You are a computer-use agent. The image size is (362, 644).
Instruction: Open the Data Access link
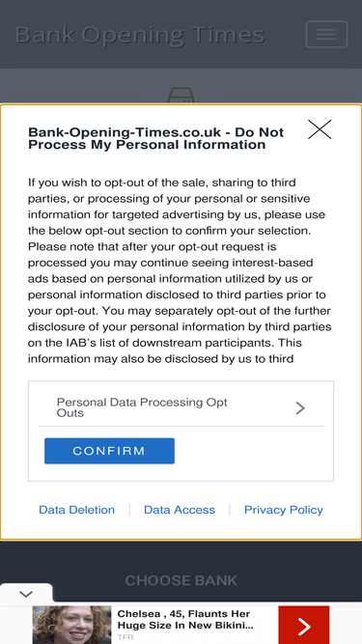coord(180,510)
